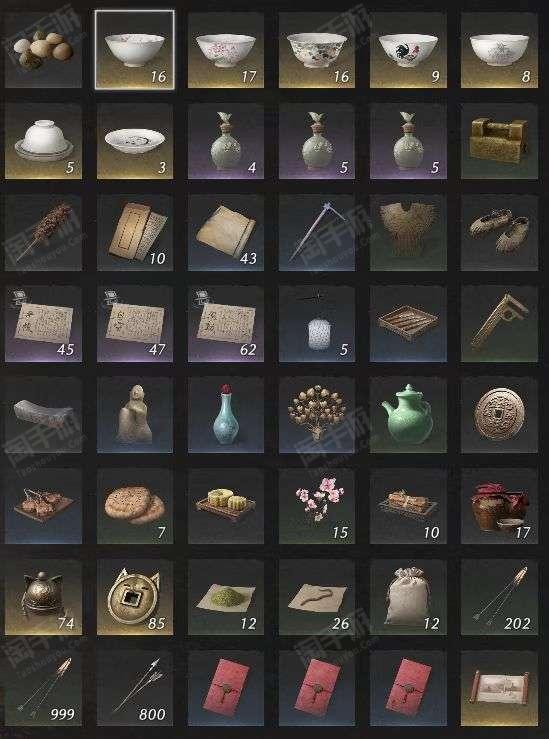Select the wine jar with red cloth

pos(500,506)
